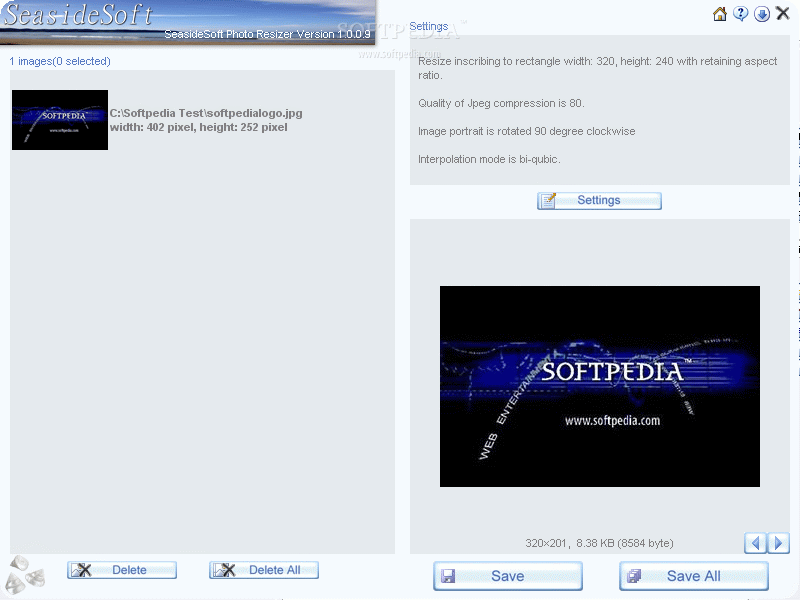Select the softpedialogo.jpg thumbnail
This screenshot has width=800, height=600.
tap(60, 120)
